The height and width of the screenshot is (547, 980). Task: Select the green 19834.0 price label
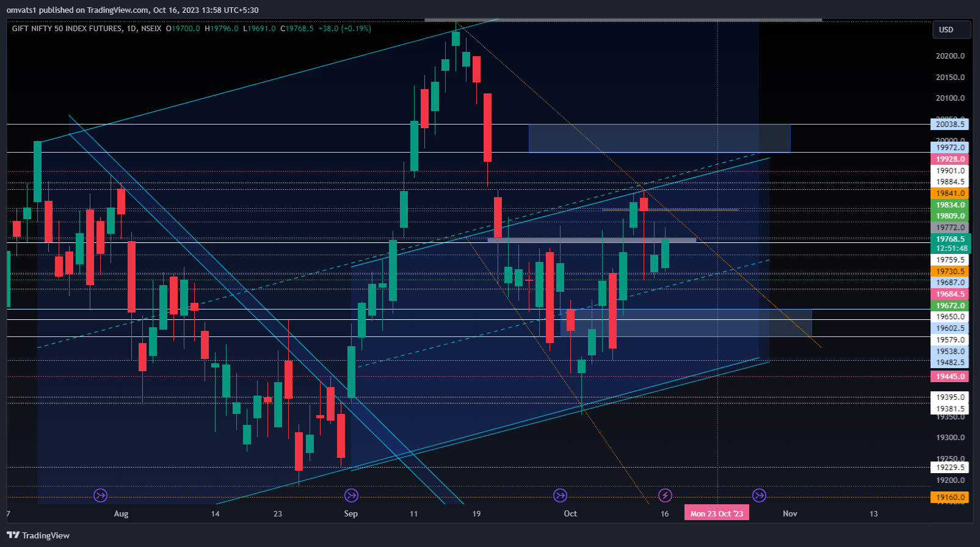tap(950, 205)
